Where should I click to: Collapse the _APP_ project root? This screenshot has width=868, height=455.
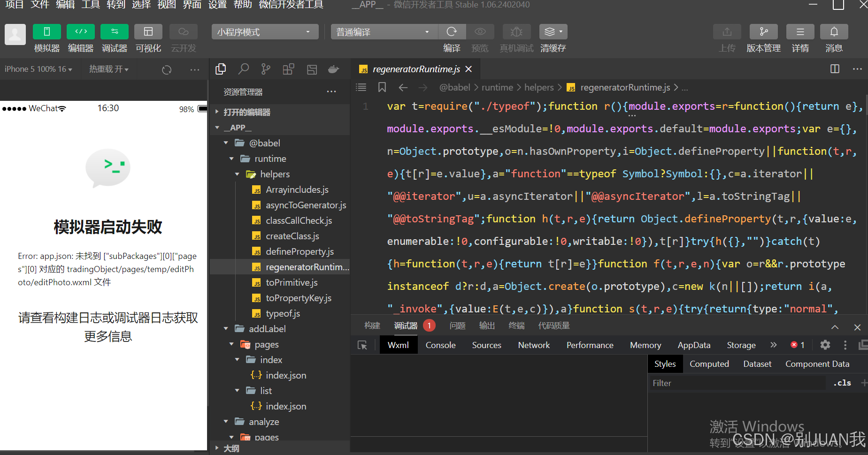(280, 128)
